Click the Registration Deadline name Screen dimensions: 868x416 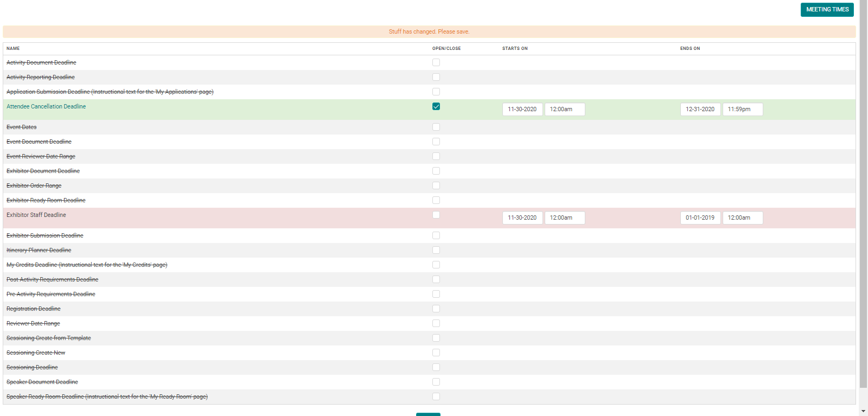[34, 309]
